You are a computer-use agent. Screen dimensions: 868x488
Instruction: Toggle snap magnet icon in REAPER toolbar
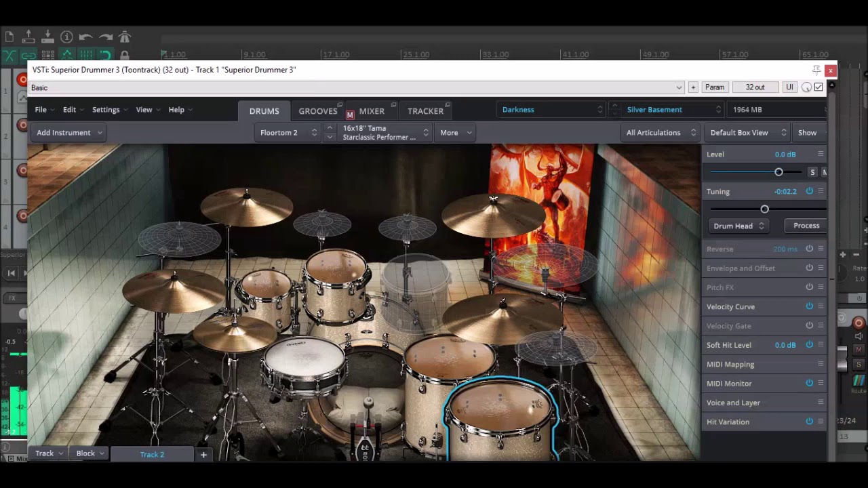pyautogui.click(x=105, y=55)
